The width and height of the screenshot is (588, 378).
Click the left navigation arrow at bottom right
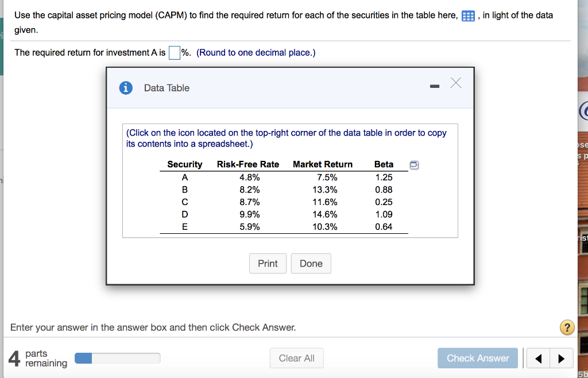(538, 358)
